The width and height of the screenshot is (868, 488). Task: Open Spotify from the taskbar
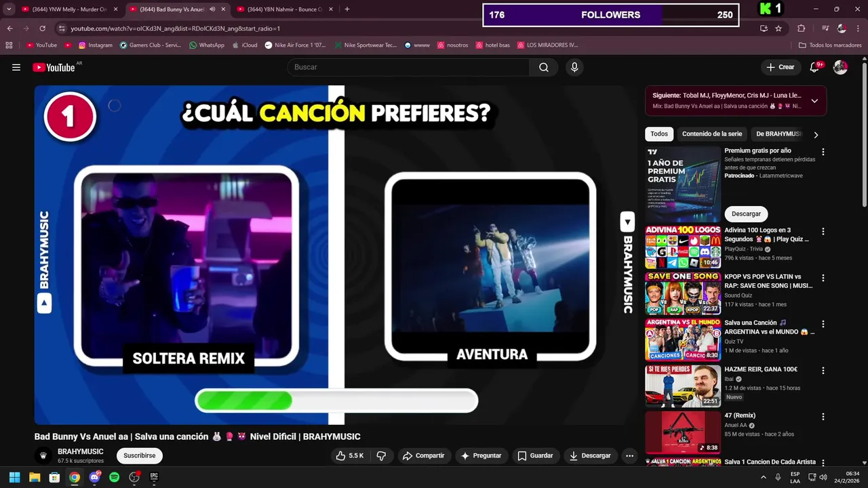click(114, 477)
